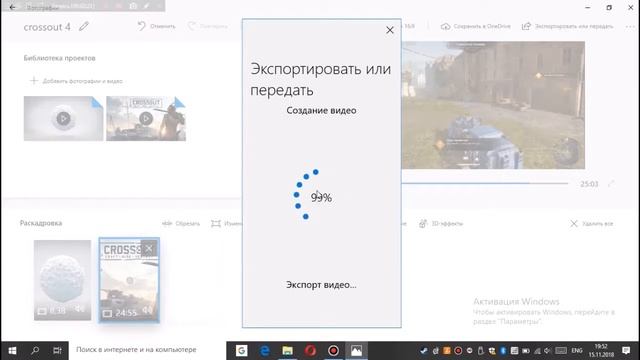Expand the preview to full screen
This screenshot has height=360, width=640.
611,184
